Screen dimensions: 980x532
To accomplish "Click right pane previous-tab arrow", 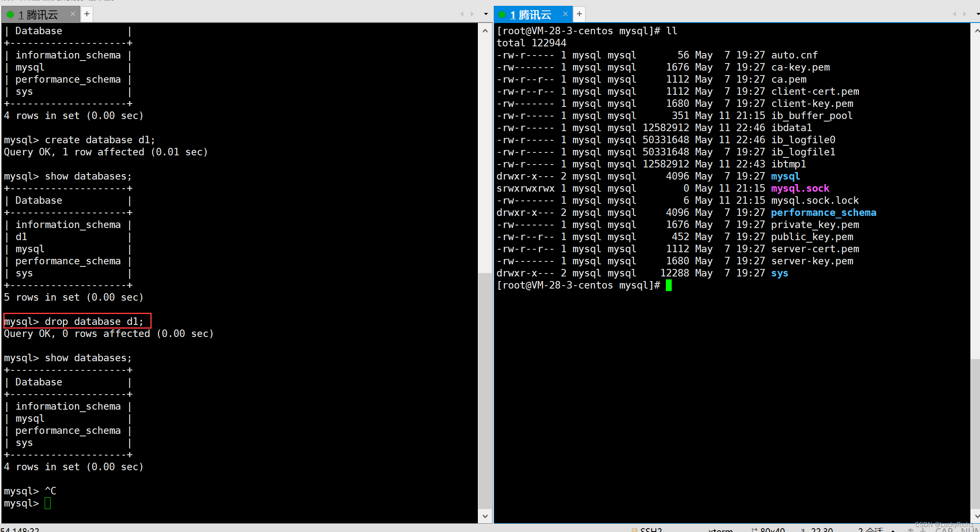I will 954,14.
